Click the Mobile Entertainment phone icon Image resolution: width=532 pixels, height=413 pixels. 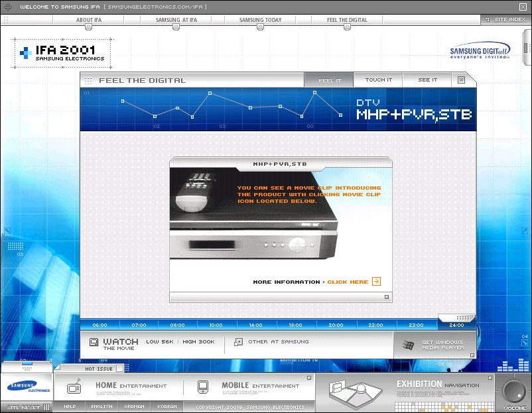point(203,387)
